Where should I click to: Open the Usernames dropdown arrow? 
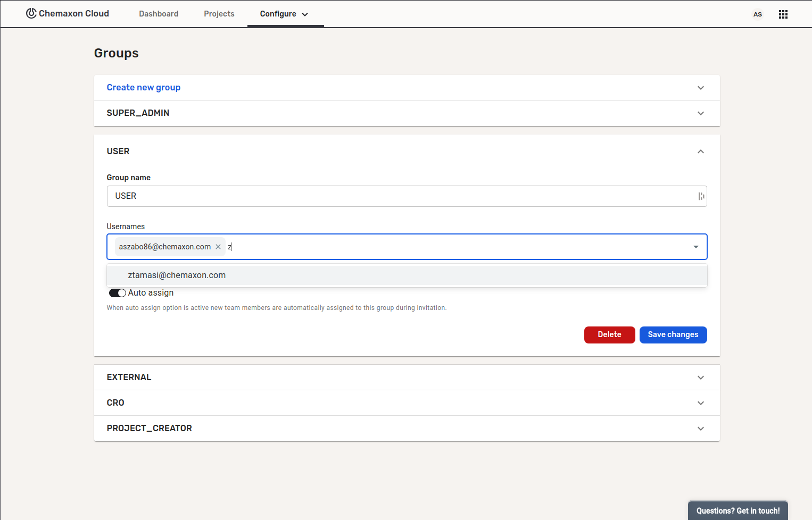695,247
